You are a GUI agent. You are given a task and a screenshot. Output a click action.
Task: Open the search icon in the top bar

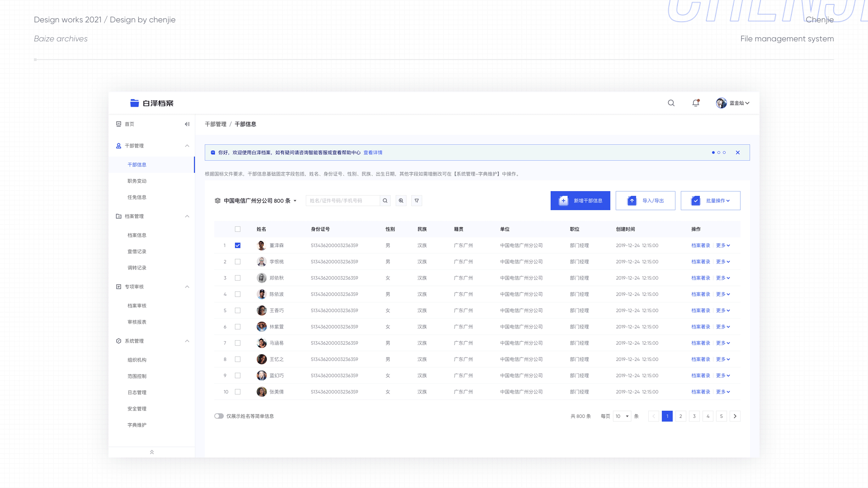tap(671, 103)
